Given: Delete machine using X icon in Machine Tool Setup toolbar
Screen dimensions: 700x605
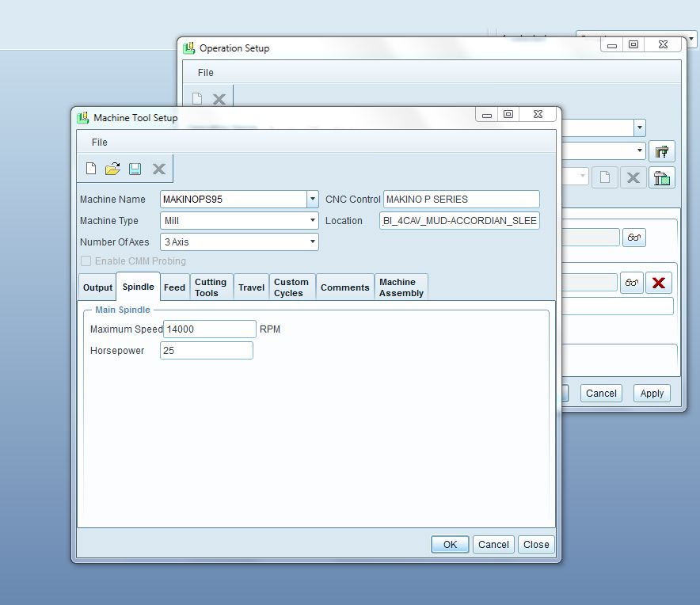Looking at the screenshot, I should tap(159, 169).
